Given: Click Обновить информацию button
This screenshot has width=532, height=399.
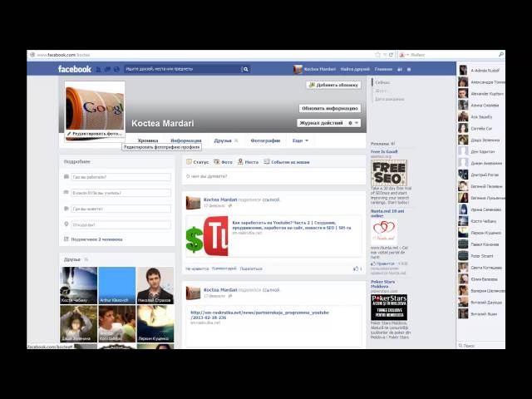Looking at the screenshot, I should [x=330, y=108].
